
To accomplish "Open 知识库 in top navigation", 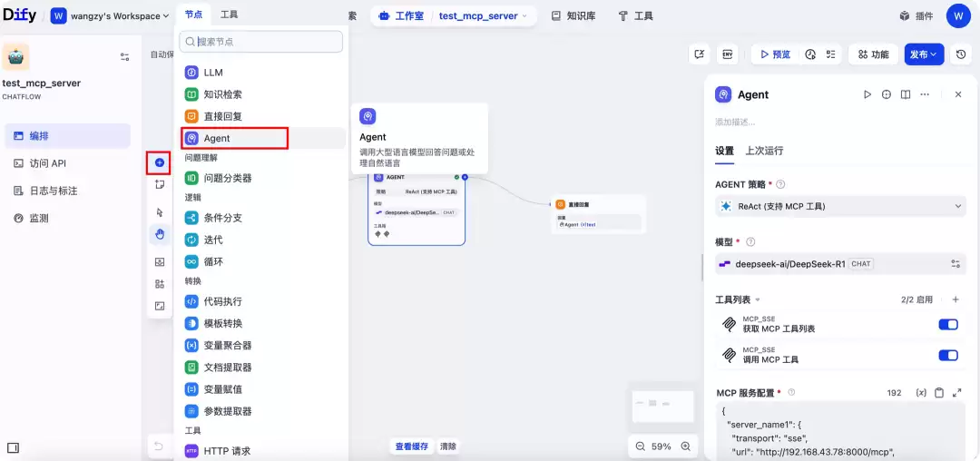I will pyautogui.click(x=573, y=15).
